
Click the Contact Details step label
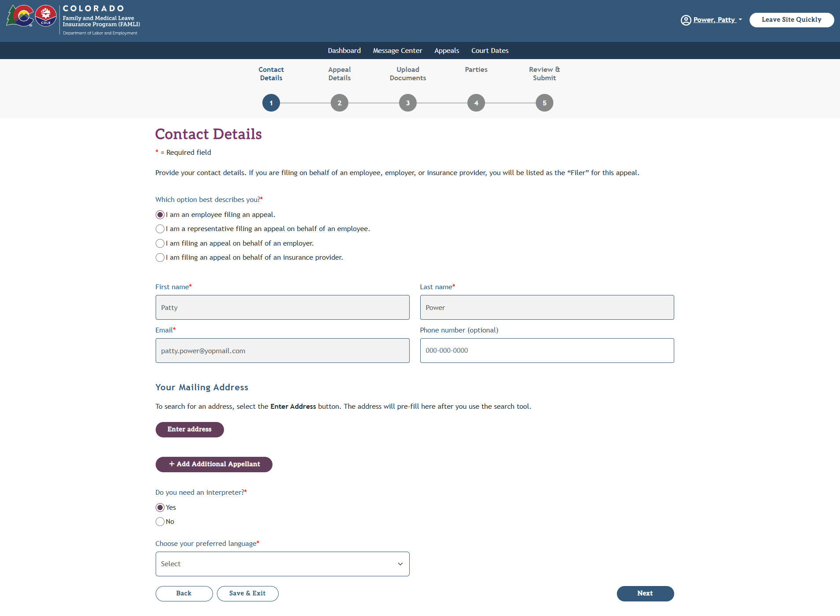tap(271, 74)
